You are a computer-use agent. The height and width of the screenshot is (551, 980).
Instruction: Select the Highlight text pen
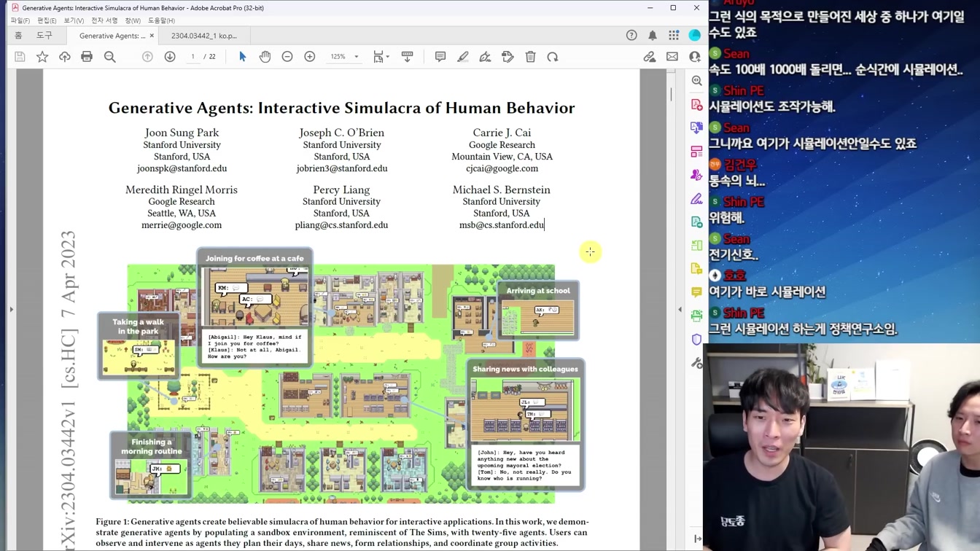pos(463,57)
